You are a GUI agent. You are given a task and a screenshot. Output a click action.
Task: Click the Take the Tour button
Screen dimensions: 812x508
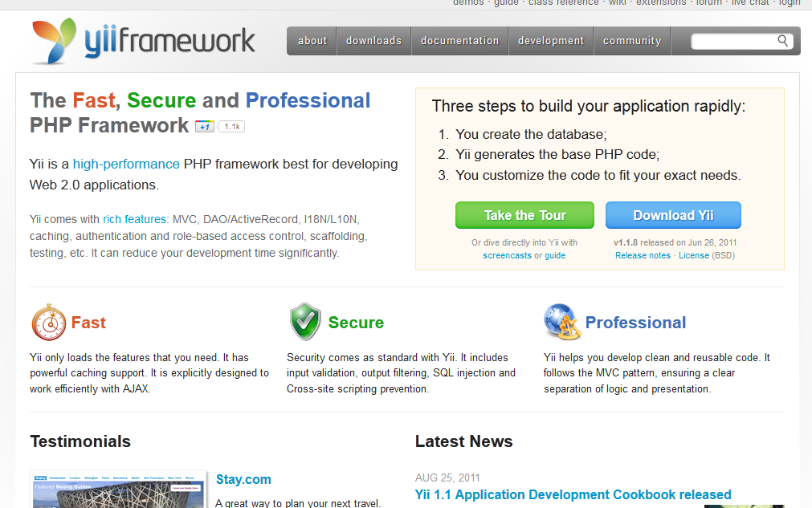pyautogui.click(x=524, y=215)
